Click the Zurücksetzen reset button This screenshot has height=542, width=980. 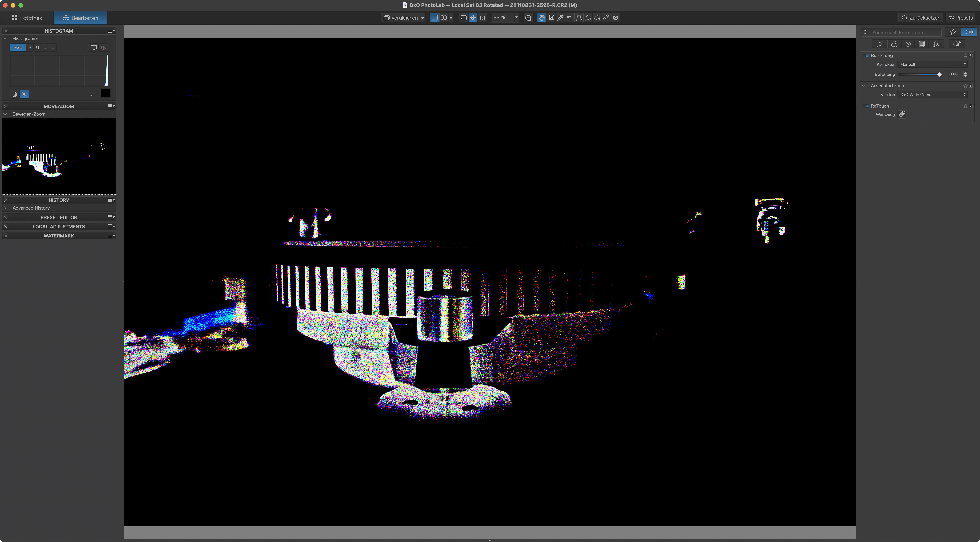(921, 18)
